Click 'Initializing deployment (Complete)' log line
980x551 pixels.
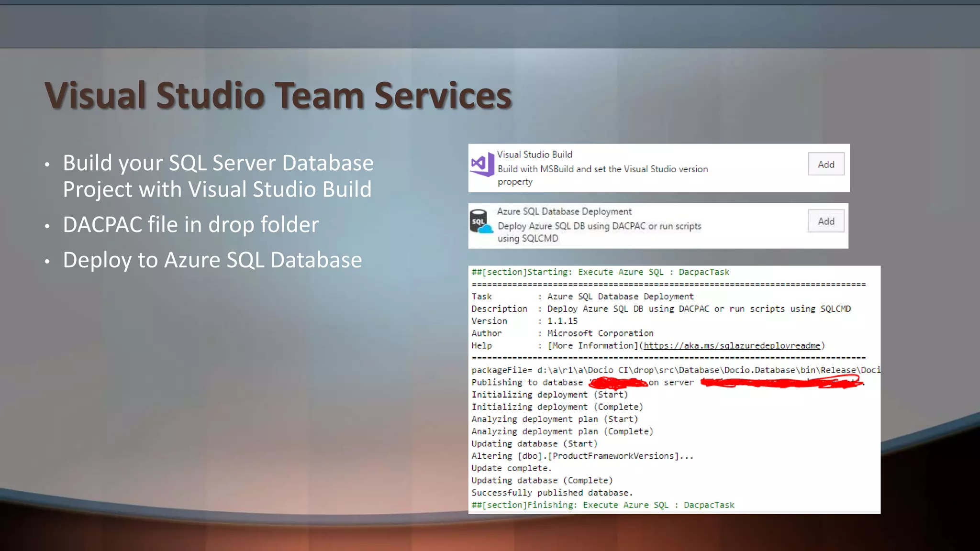pos(557,407)
